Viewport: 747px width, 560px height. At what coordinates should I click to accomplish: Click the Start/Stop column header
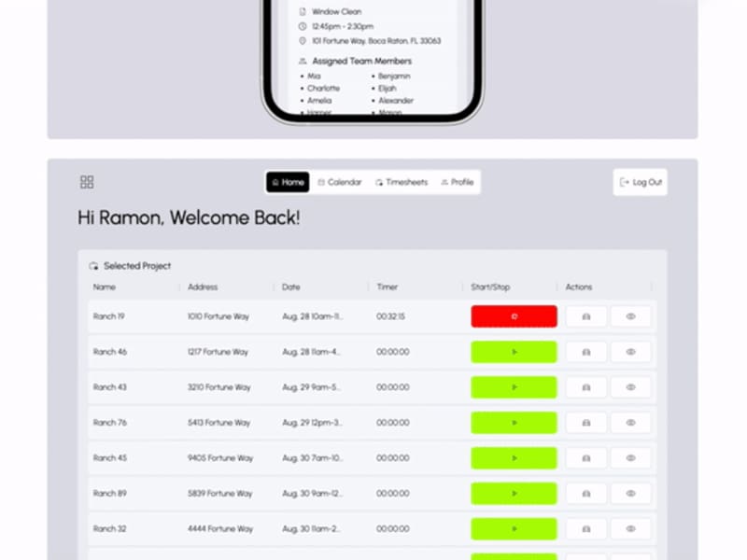[x=490, y=287]
